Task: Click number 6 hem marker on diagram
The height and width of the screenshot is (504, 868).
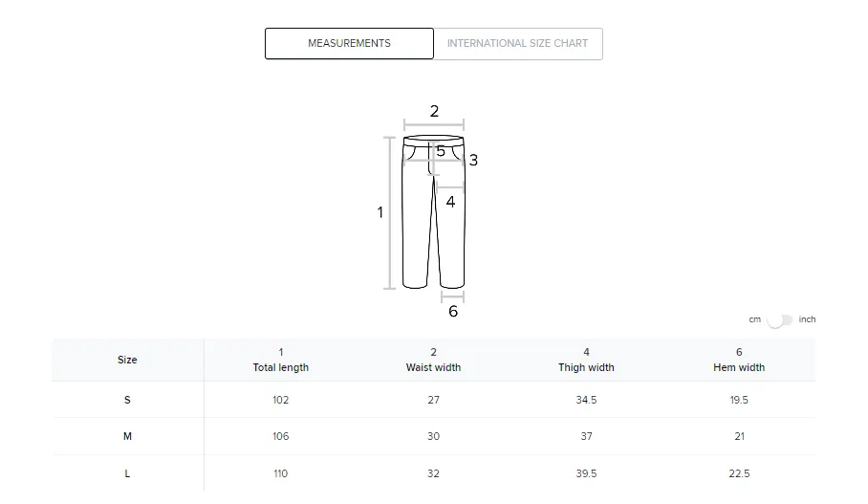Action: pyautogui.click(x=453, y=312)
